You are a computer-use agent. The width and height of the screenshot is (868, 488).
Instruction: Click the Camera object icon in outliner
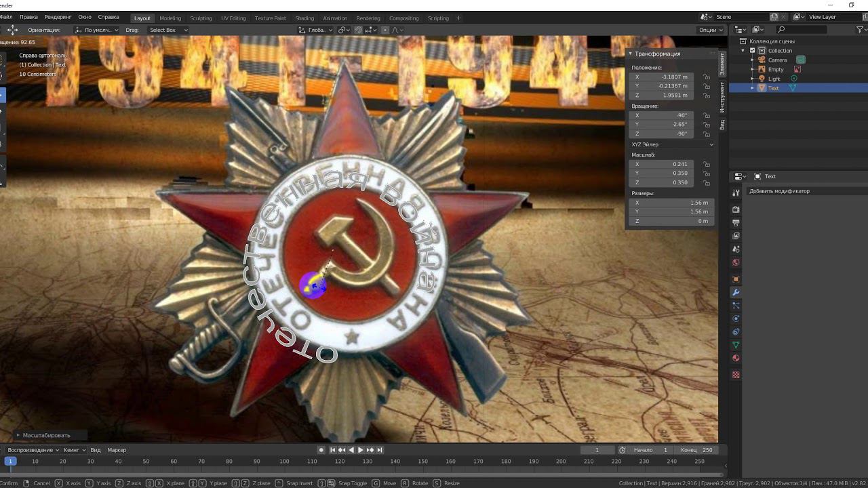[762, 60]
